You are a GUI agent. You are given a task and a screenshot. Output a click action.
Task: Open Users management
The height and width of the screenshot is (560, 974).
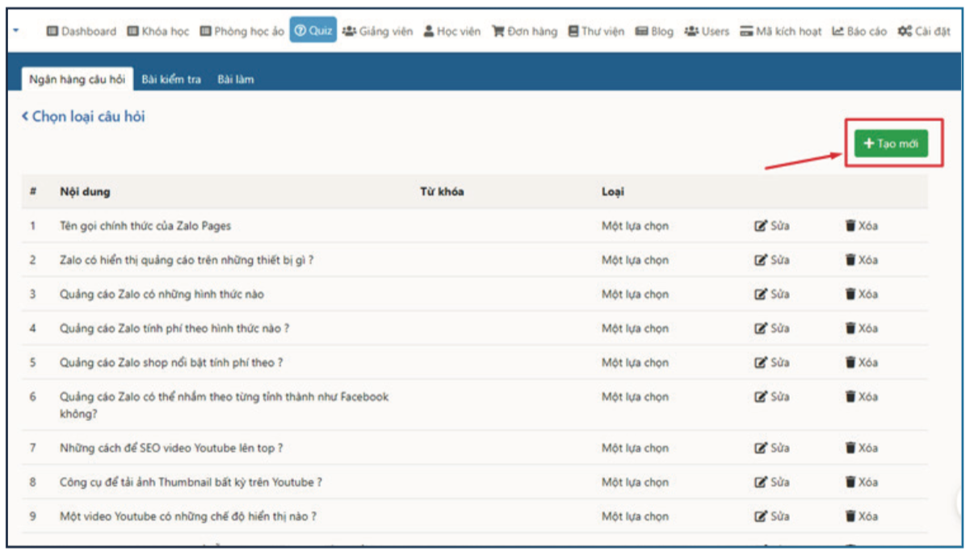(707, 31)
